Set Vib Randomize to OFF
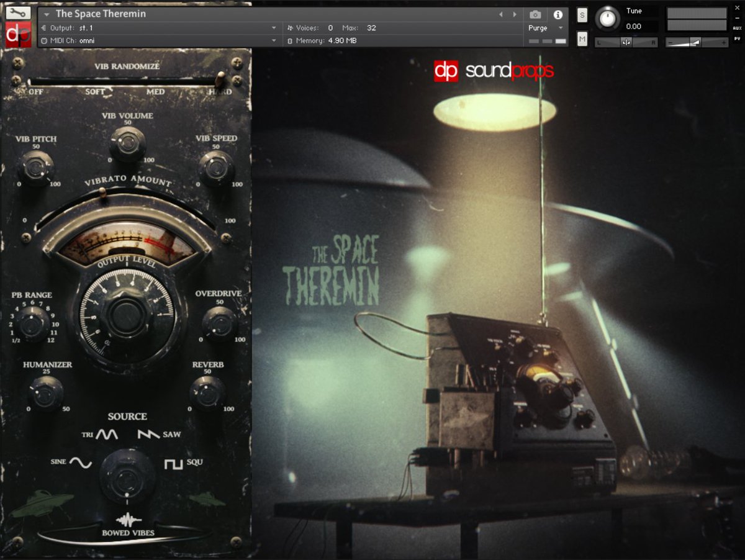This screenshot has width=745, height=560. tap(36, 92)
